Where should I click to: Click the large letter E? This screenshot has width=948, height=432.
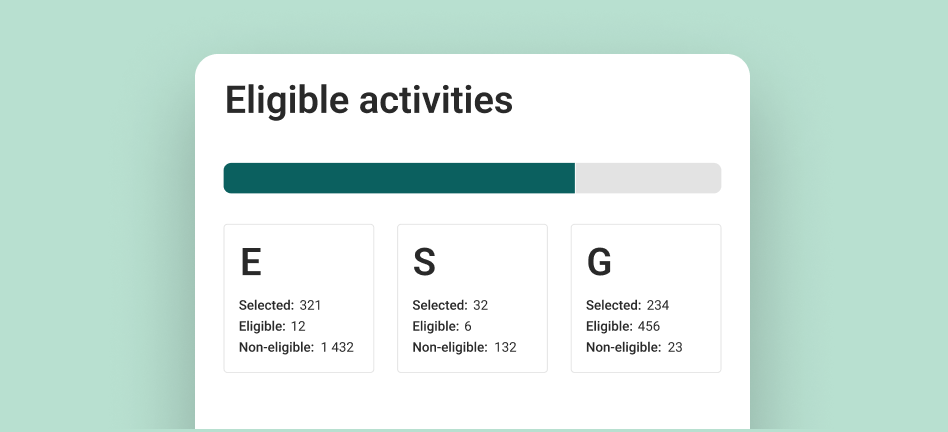(251, 262)
